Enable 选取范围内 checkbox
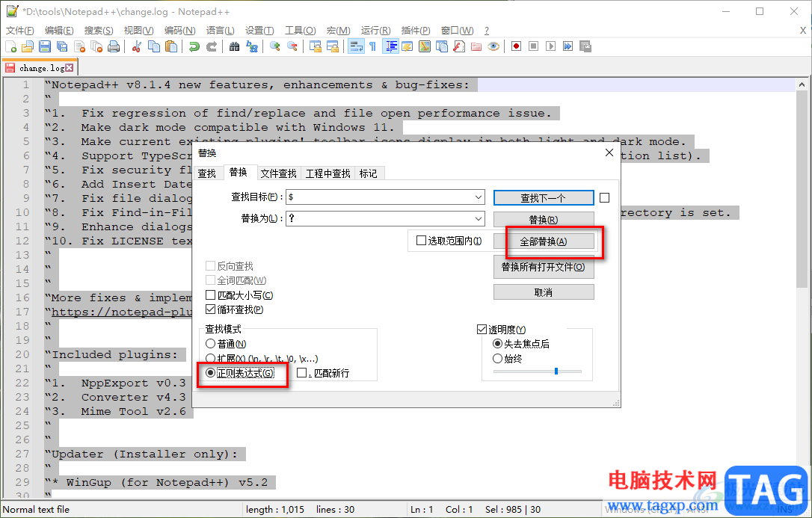 click(421, 241)
